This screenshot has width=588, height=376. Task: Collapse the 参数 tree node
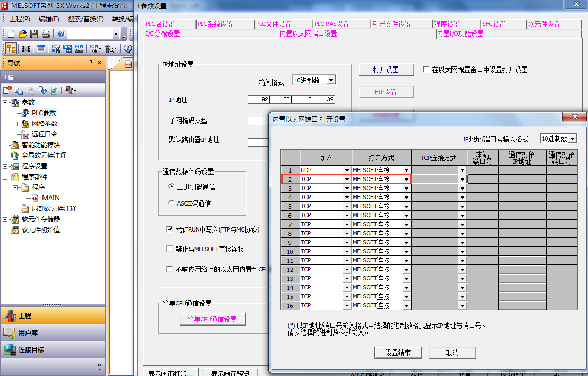(x=5, y=102)
